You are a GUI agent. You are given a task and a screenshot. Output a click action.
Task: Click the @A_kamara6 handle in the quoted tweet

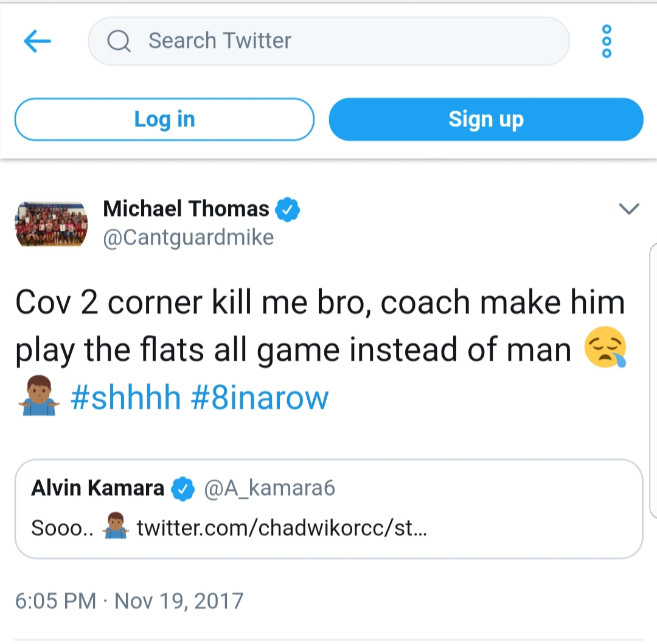pos(269,488)
